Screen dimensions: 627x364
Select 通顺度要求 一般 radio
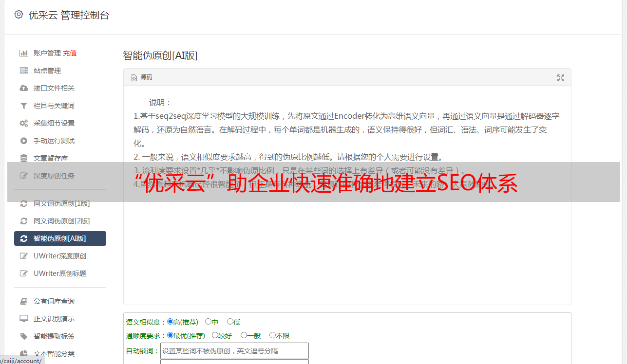(x=244, y=335)
